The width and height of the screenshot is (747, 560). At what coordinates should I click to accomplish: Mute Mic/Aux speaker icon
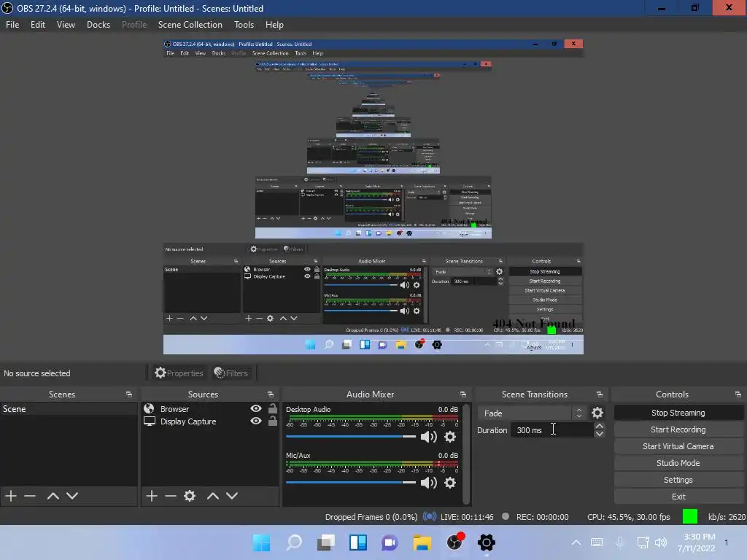(x=429, y=483)
